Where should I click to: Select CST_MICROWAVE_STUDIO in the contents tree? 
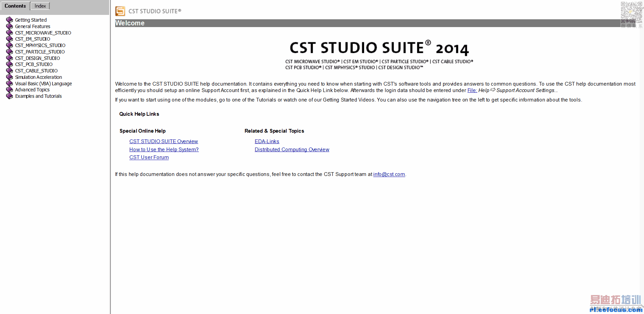coord(43,33)
